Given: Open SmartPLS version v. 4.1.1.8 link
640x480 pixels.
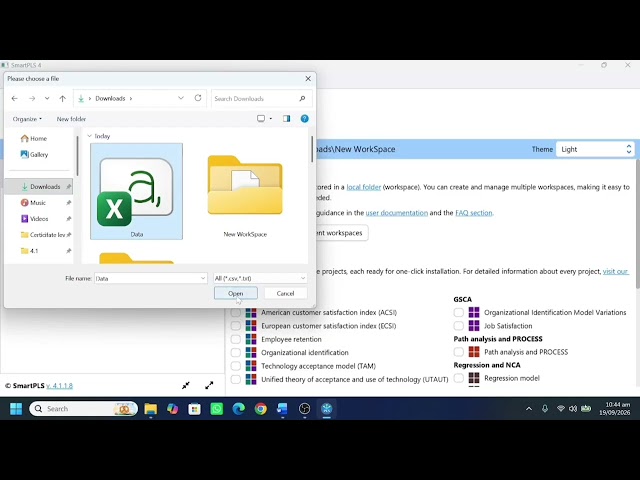Looking at the screenshot, I should [x=59, y=386].
